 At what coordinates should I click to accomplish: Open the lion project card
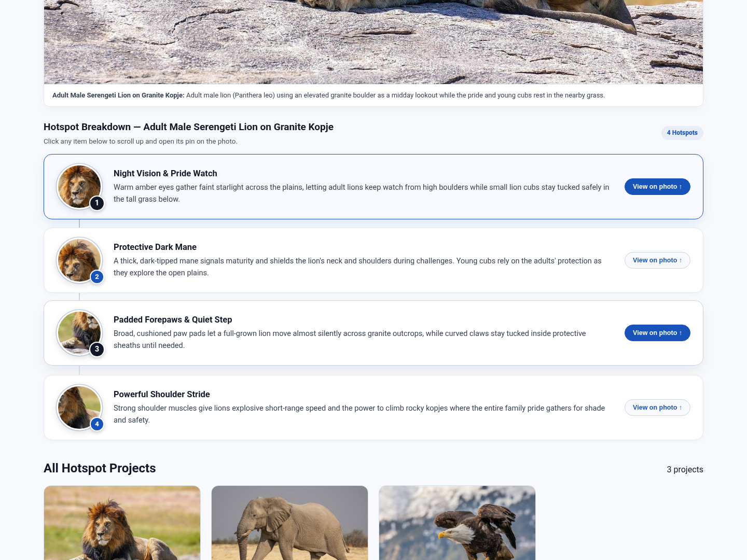tap(122, 523)
